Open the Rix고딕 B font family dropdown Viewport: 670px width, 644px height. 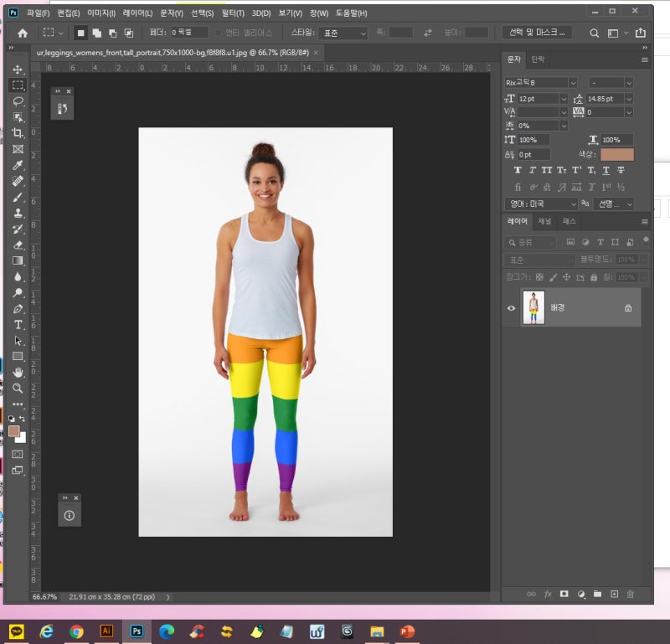573,83
